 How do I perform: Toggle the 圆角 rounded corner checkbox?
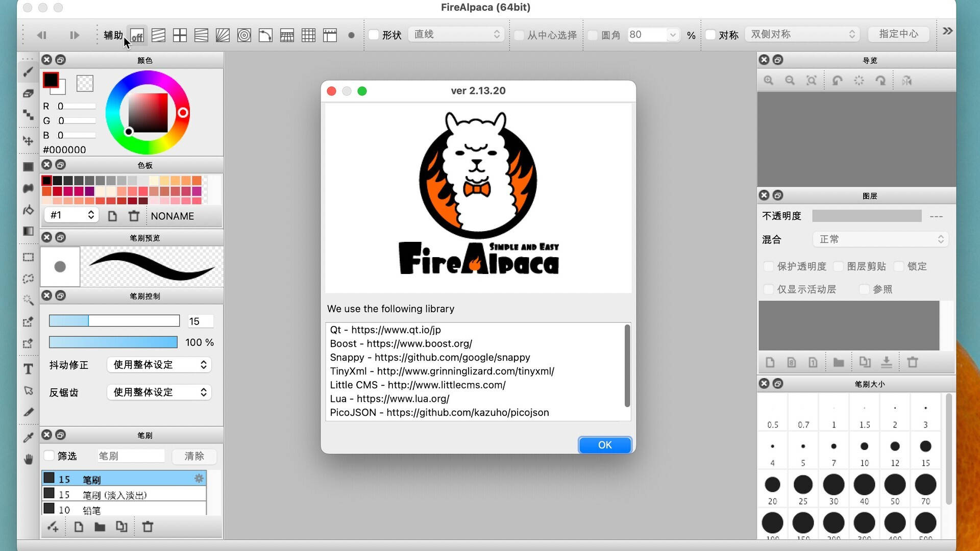coord(593,35)
